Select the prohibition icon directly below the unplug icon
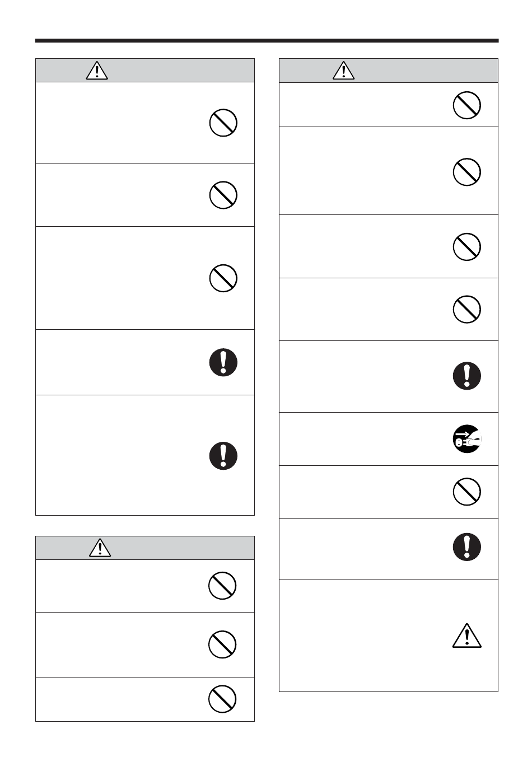 click(x=467, y=492)
